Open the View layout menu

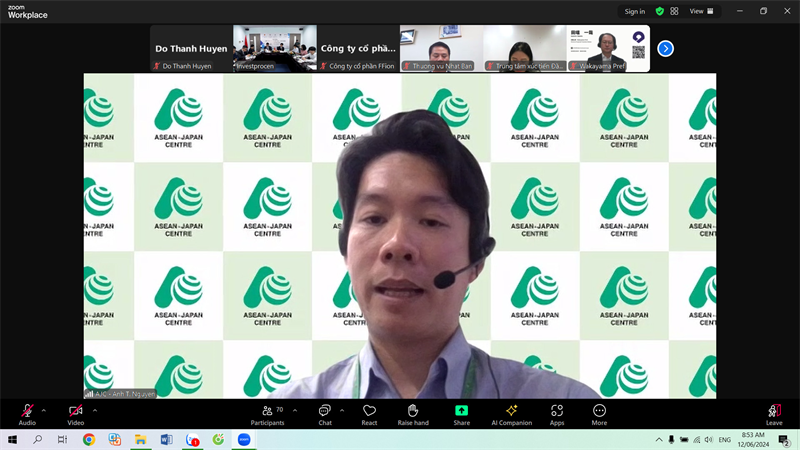point(703,11)
